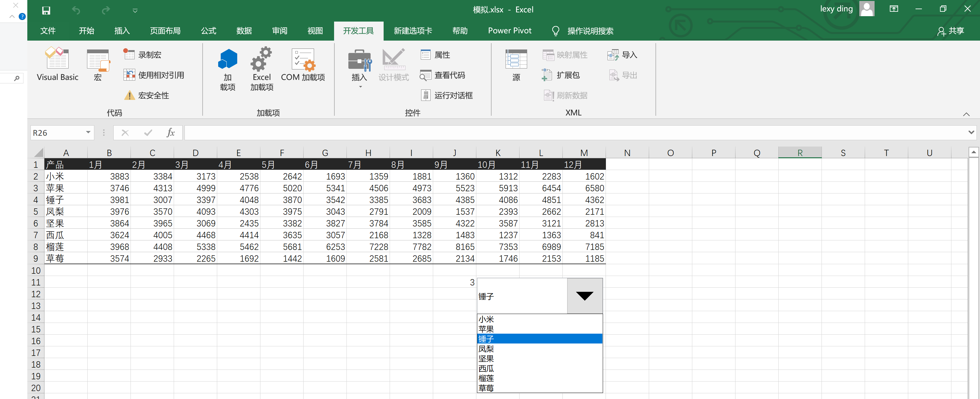This screenshot has width=980, height=399.
Task: Open control 属性 properties
Action: (436, 55)
